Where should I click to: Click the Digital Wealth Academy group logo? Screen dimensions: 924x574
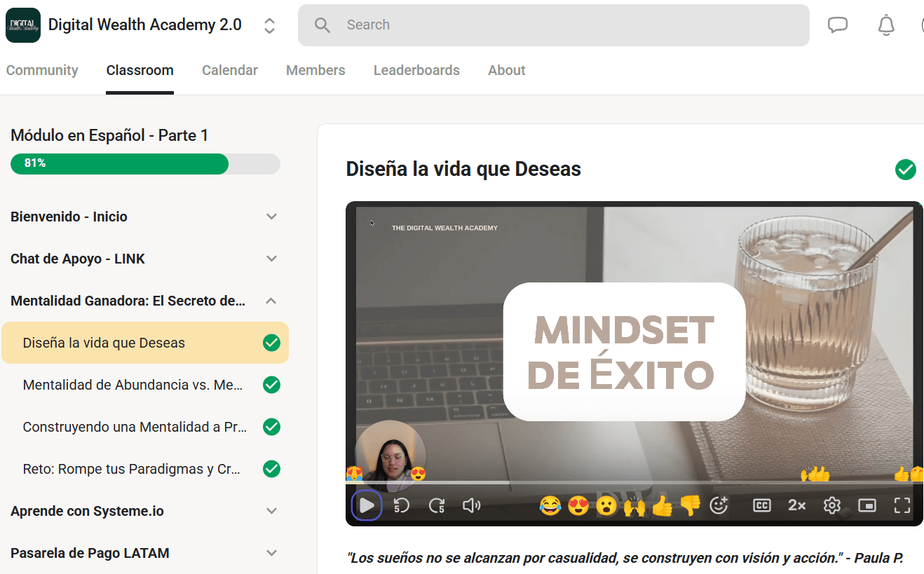tap(23, 25)
